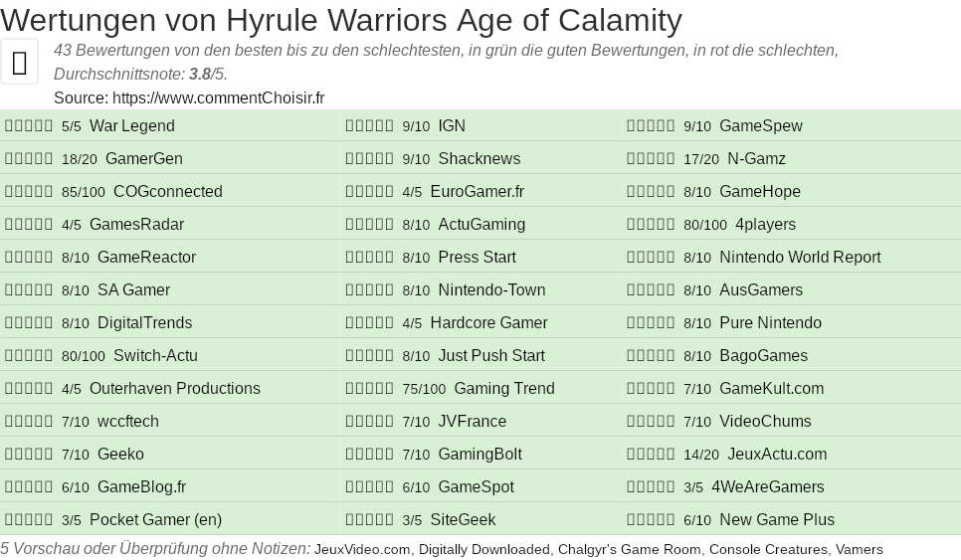Viewport: 961px width, 560px height.
Task: Go to the COGconnected review
Action: pos(167,192)
